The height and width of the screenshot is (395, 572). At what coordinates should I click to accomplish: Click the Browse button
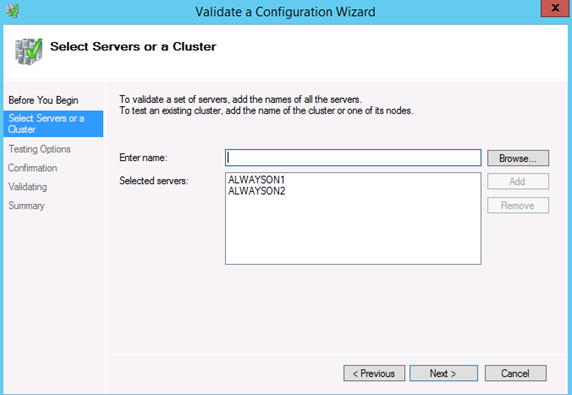518,158
